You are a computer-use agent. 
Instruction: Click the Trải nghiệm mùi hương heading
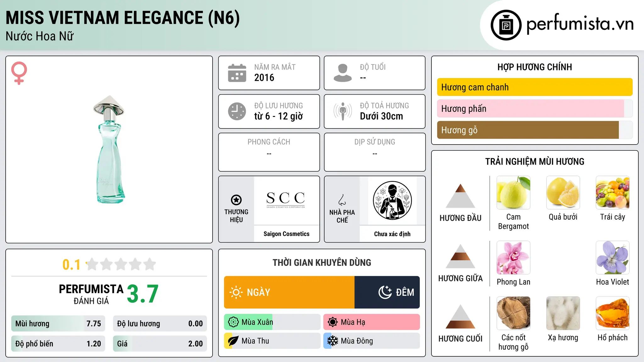pos(535,162)
